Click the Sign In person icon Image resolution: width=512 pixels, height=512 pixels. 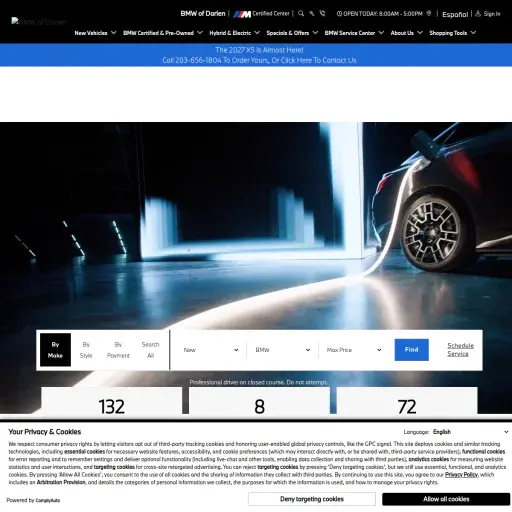pyautogui.click(x=478, y=14)
